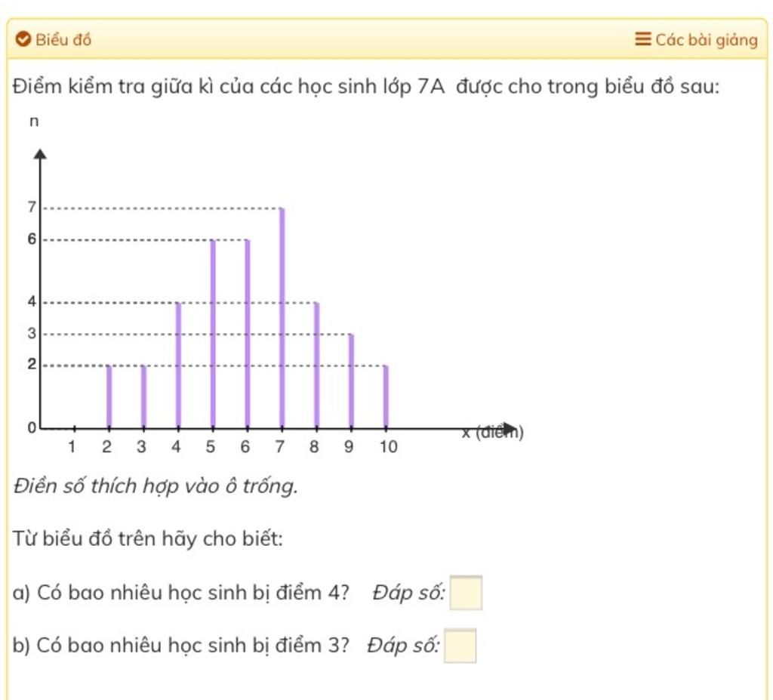
Task: Click the question a text about điểm 4
Action: [x=181, y=593]
